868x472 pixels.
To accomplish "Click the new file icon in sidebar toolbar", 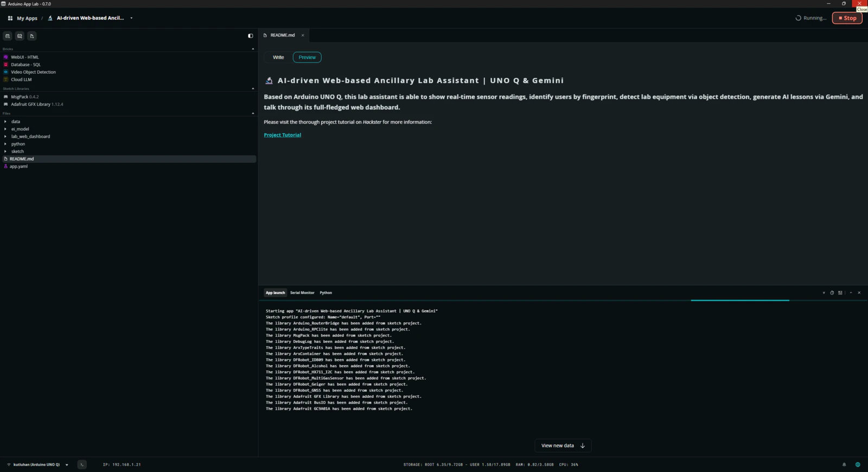I will [x=32, y=36].
